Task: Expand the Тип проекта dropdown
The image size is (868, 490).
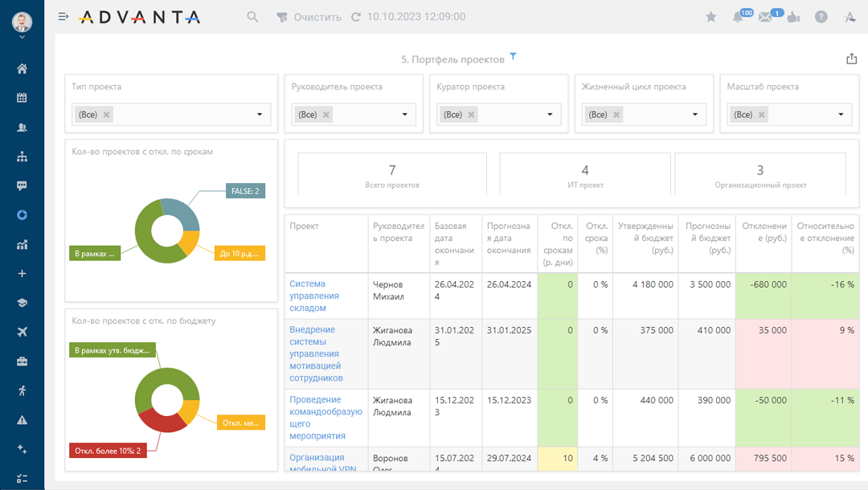Action: click(260, 115)
